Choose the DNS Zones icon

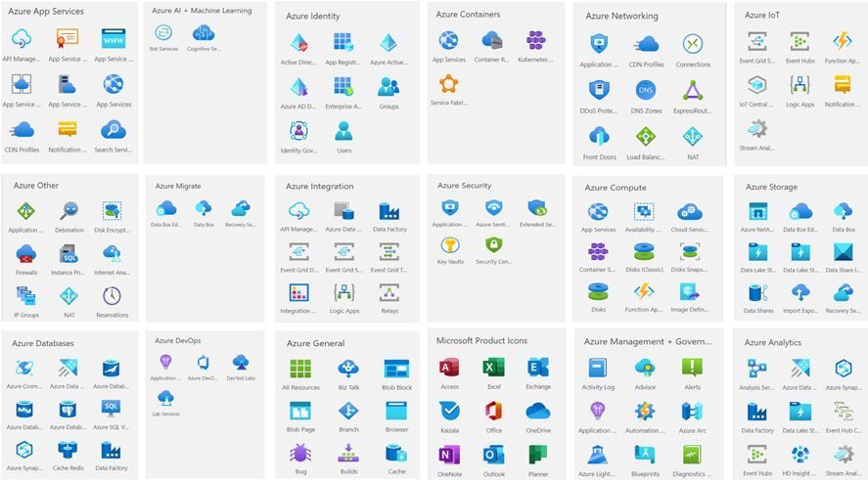click(x=646, y=90)
